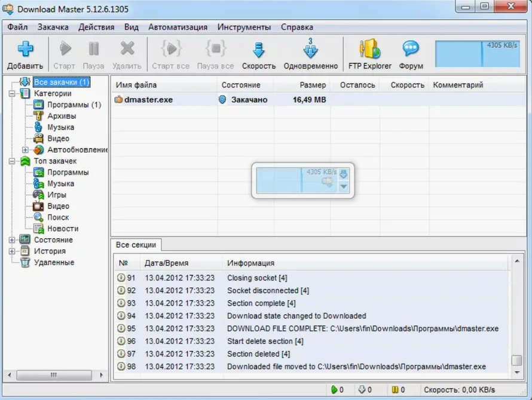
Task: Click the Одновременно simultaneous downloads icon
Action: point(310,48)
